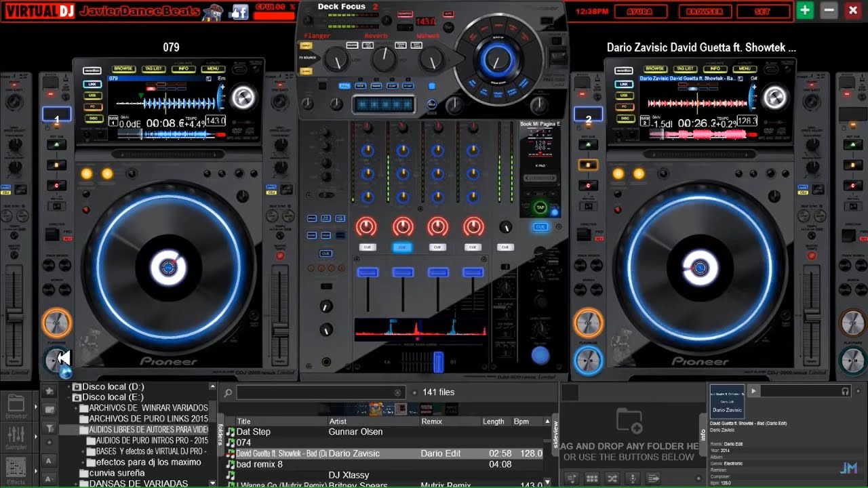Click prelisten play button in info panel
This screenshot has height=488, width=868.
(753, 391)
